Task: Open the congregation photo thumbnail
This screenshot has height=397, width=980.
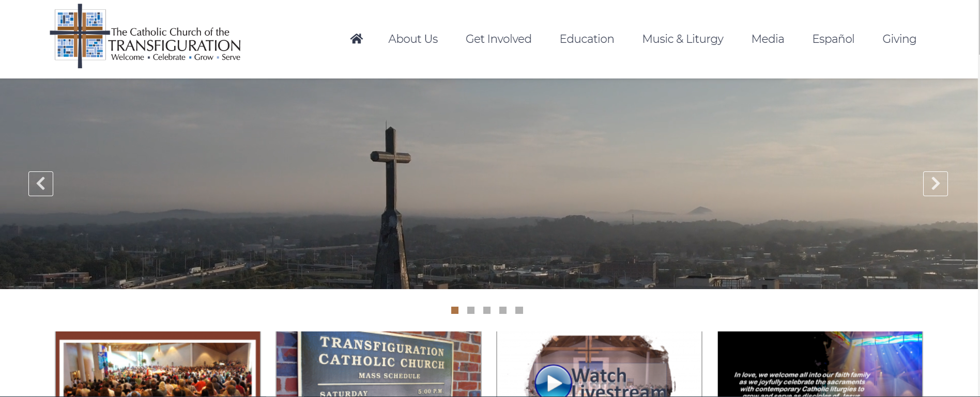Action: pos(158,364)
